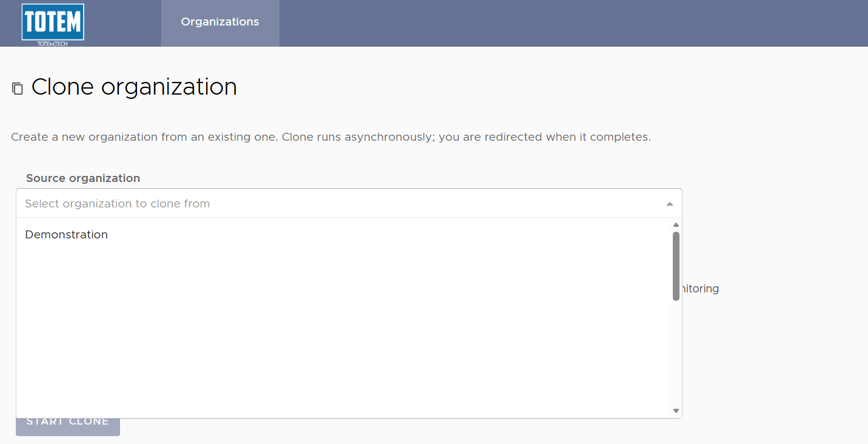This screenshot has height=444, width=868.
Task: Collapse the source organization list with the caret
Action: coord(669,204)
